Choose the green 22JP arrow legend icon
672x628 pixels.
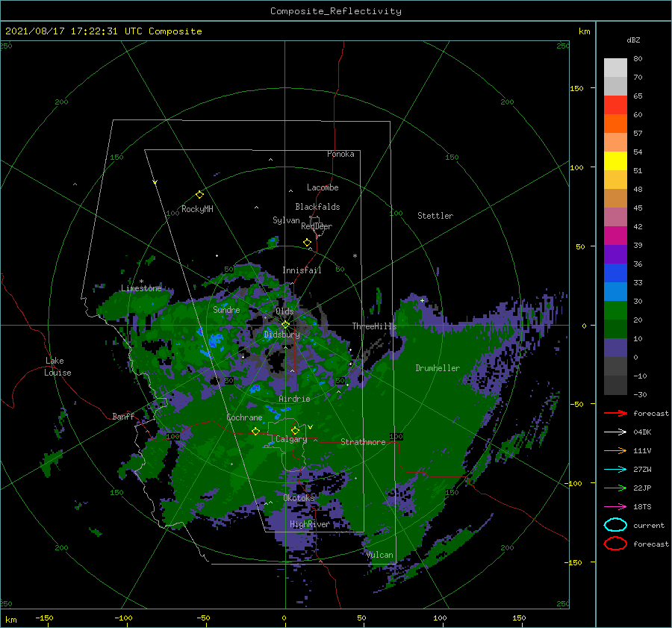(x=615, y=488)
